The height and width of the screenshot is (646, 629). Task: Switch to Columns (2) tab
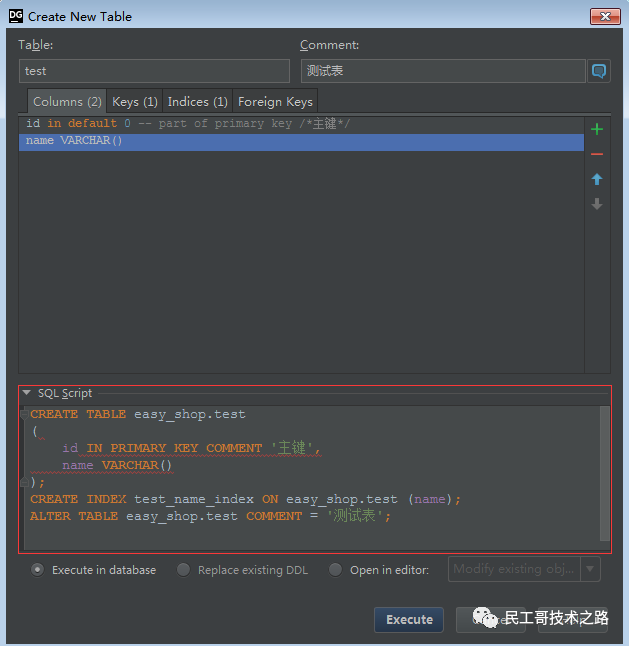(x=67, y=101)
